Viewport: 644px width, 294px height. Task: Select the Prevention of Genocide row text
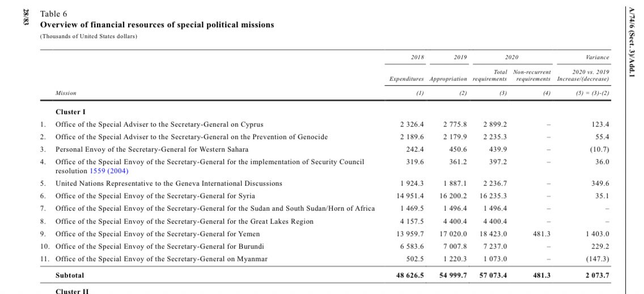tap(192, 137)
